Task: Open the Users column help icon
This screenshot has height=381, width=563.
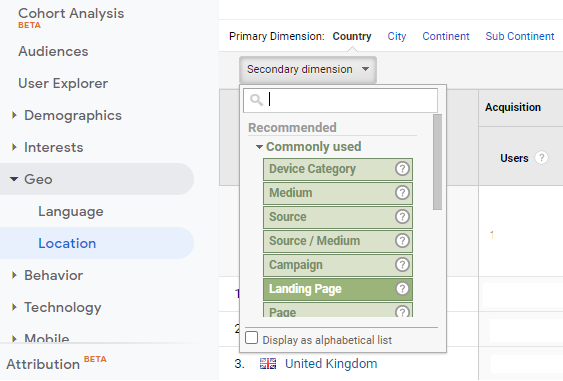Action: click(541, 158)
